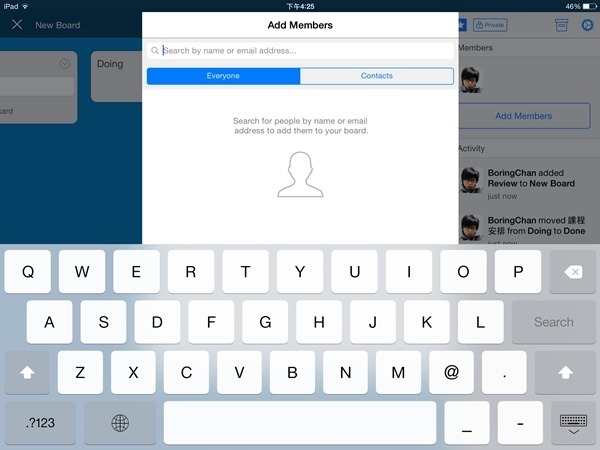Tap the F key
The image size is (600, 450).
tap(211, 322)
